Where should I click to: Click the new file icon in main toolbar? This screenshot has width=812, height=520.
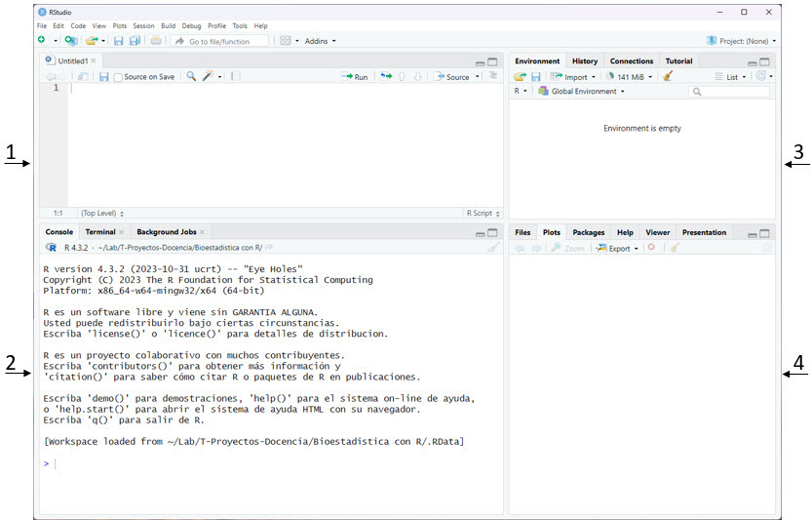coord(42,41)
